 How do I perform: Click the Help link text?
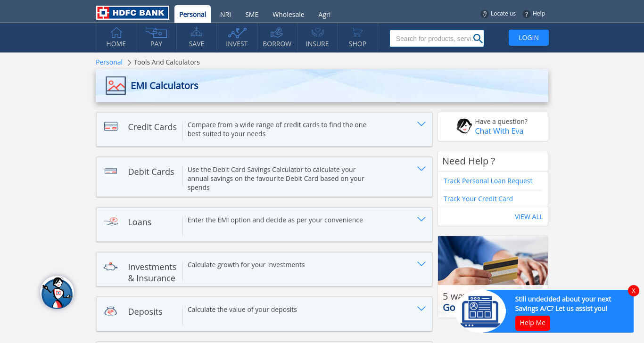point(539,14)
